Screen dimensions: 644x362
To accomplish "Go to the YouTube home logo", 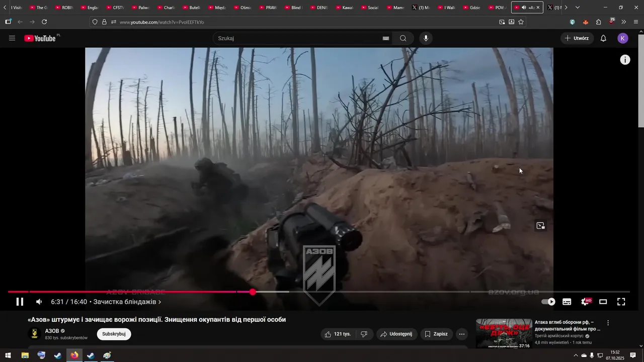I will point(40,38).
